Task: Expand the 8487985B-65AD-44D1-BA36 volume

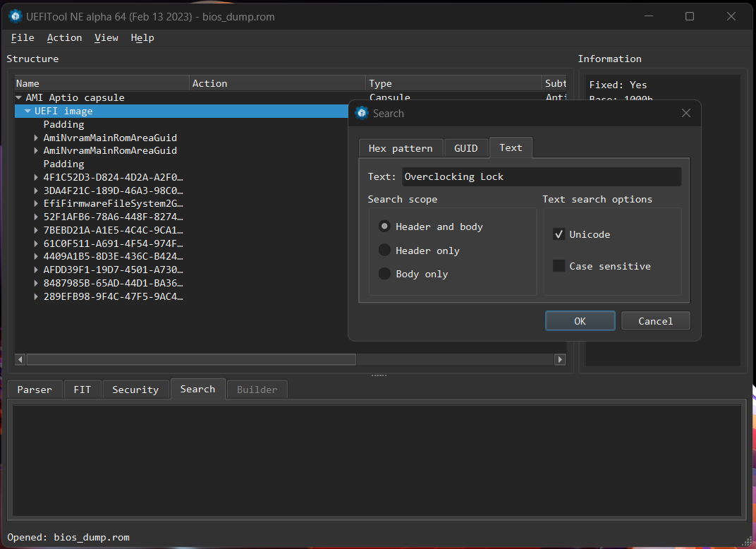Action: pyautogui.click(x=36, y=283)
